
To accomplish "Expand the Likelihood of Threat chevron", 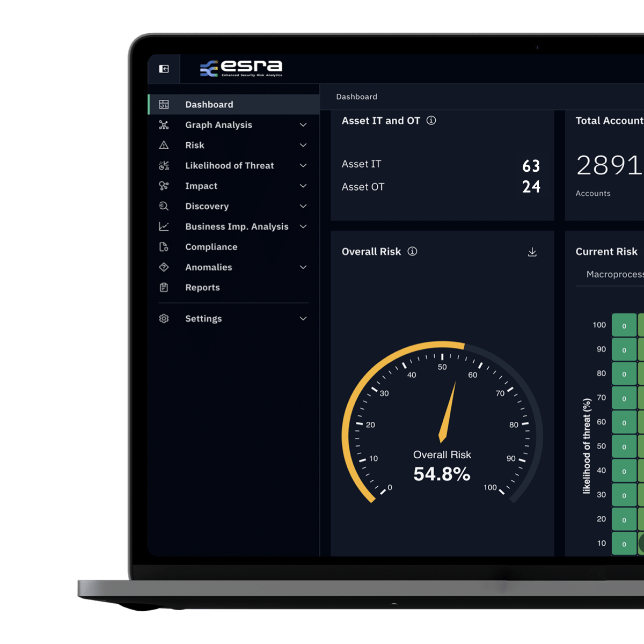I will click(x=303, y=166).
